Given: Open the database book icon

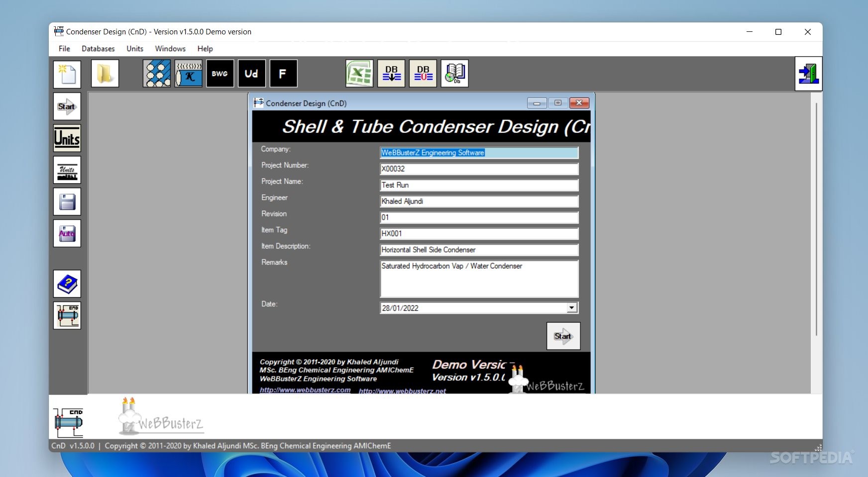Looking at the screenshot, I should pos(455,74).
